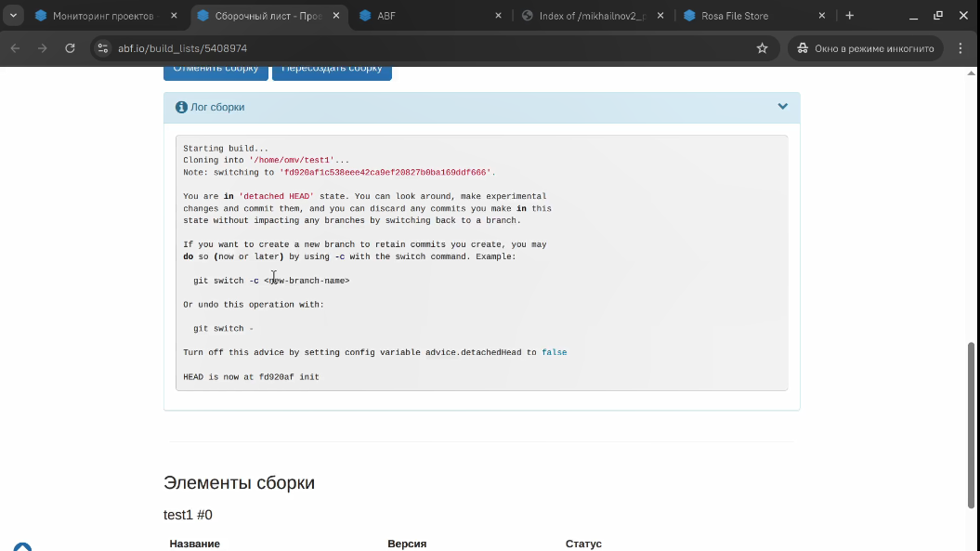Click the incognito mode indicator Окно в режиме инкогнито
This screenshot has height=551, width=980.
[x=866, y=48]
